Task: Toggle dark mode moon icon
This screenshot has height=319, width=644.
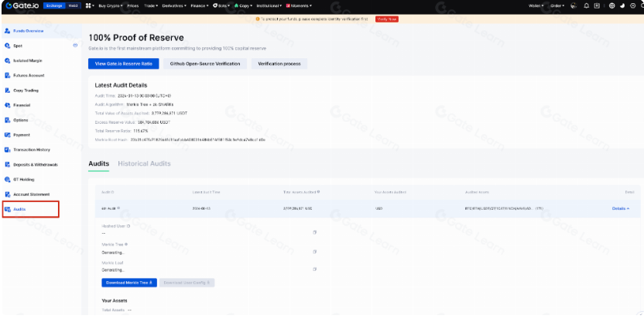Action: (x=622, y=5)
